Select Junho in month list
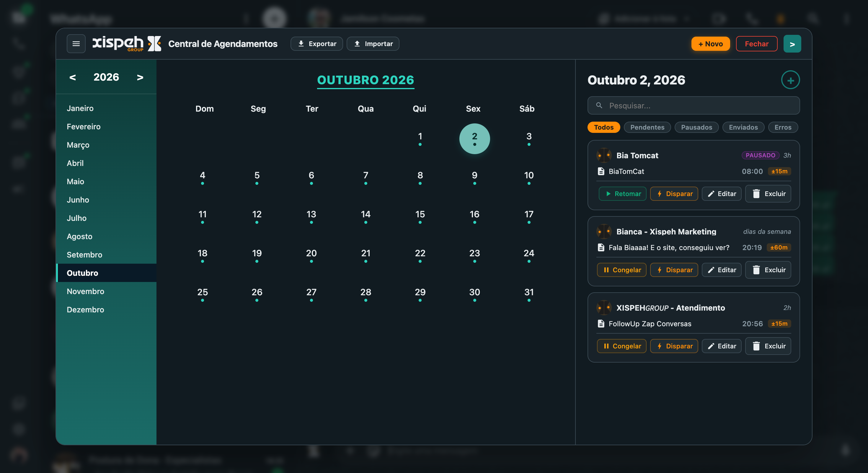The width and height of the screenshot is (868, 473). (106, 200)
